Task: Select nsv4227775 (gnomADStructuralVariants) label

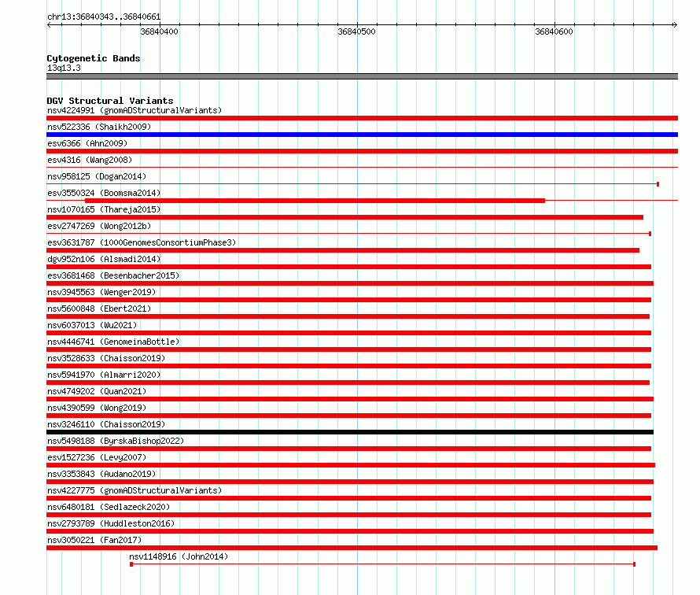Action: pyautogui.click(x=134, y=490)
